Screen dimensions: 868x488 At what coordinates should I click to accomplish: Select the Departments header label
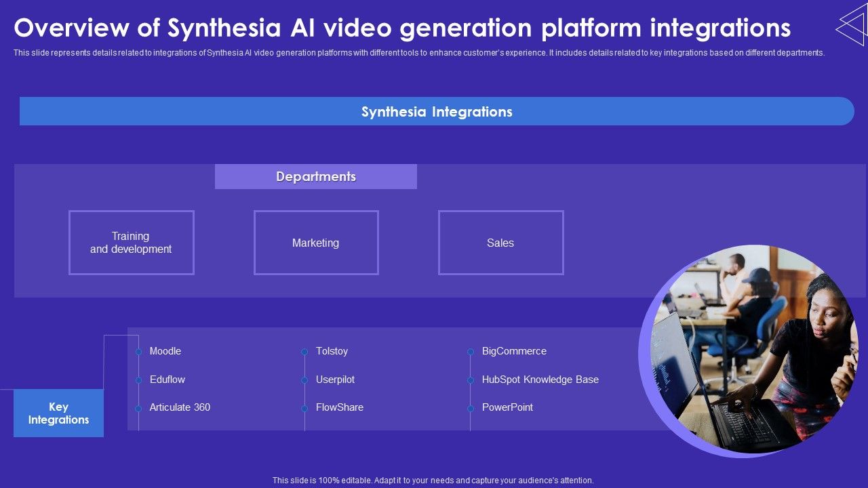(316, 176)
